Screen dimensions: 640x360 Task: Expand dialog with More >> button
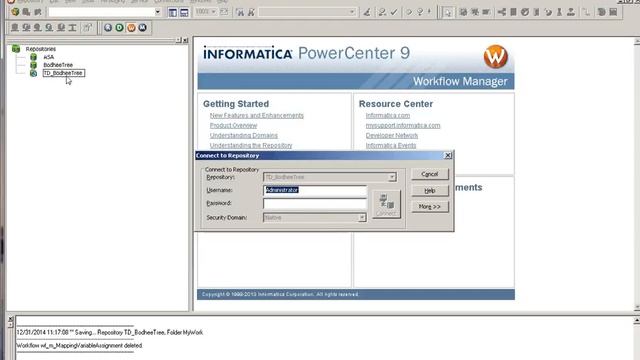click(430, 207)
